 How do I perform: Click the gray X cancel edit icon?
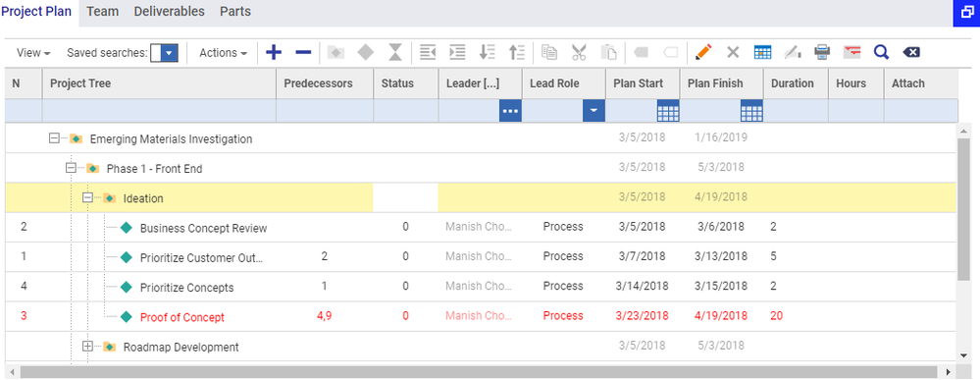pos(733,53)
